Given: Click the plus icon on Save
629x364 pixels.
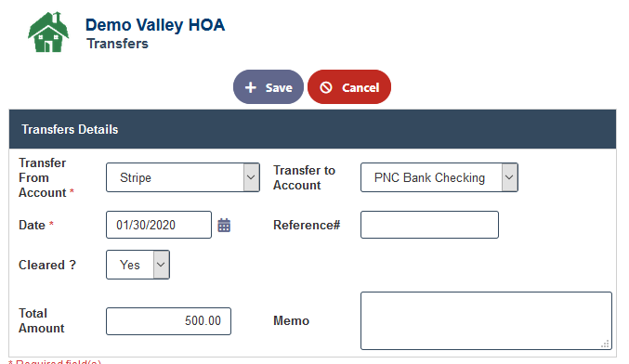Looking at the screenshot, I should pos(251,87).
